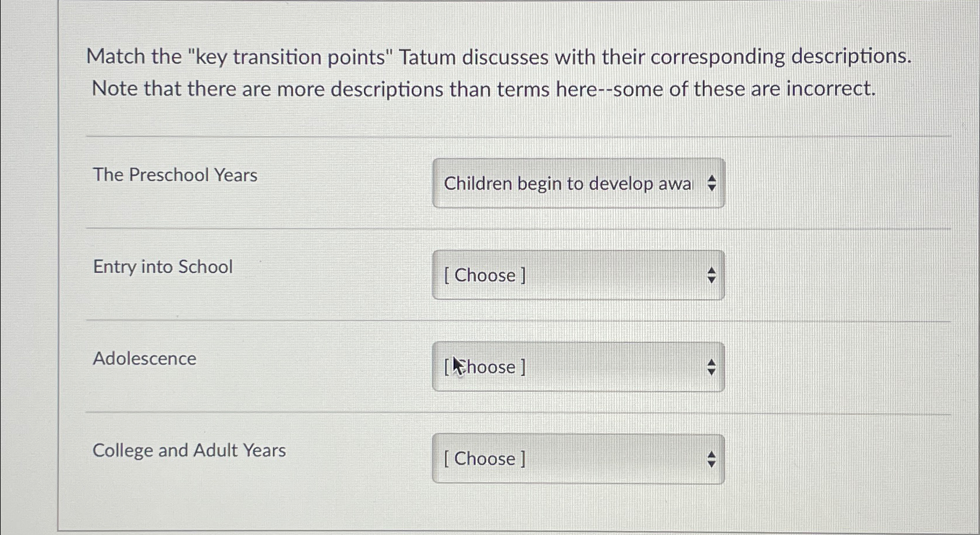Click the arrow icon on College and Adult Years dropdown

click(712, 458)
